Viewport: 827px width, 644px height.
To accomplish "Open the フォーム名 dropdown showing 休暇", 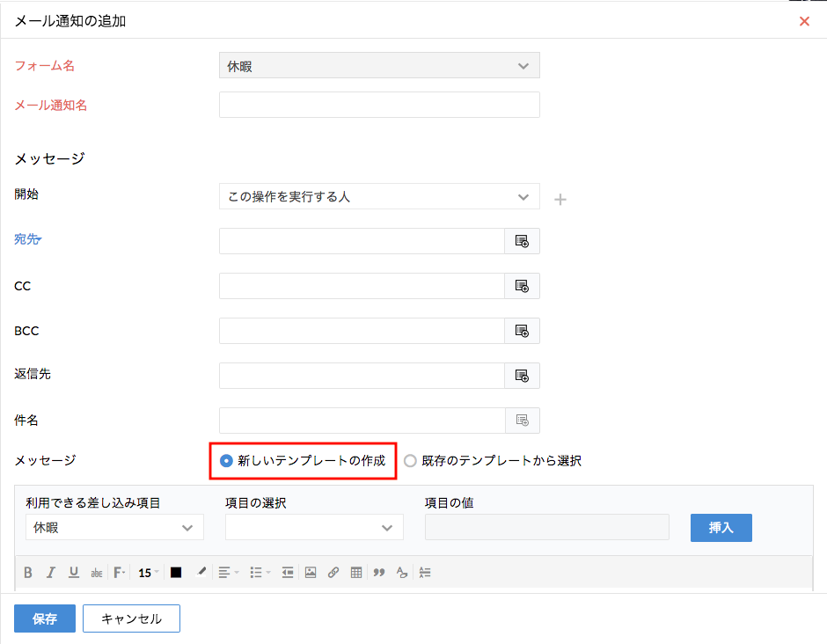I will pyautogui.click(x=379, y=66).
